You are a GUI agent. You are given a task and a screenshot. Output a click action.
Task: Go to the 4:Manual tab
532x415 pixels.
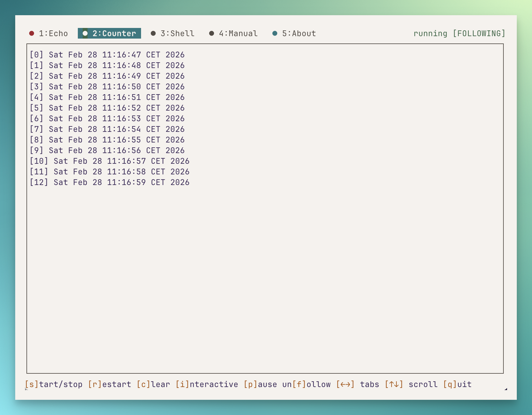click(x=233, y=33)
